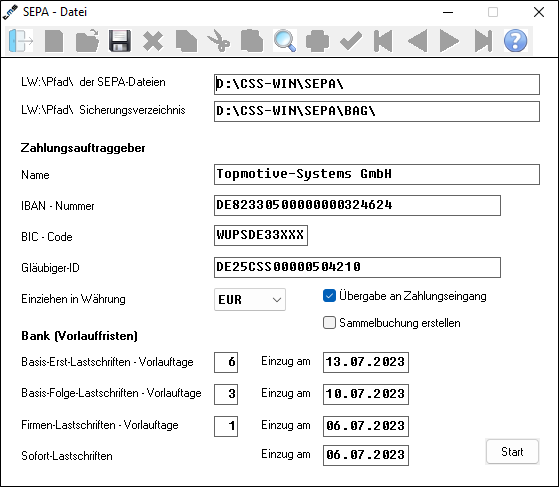
Task: Click the Bank (Vorlauffristen) heading
Action: [79, 336]
